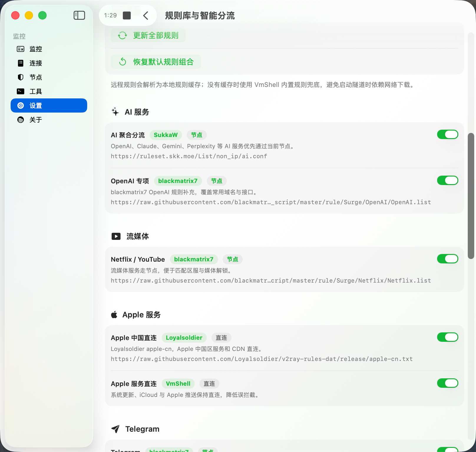Click the 直连 tag on Apple 服务直连
The width and height of the screenshot is (476, 452).
click(x=209, y=384)
